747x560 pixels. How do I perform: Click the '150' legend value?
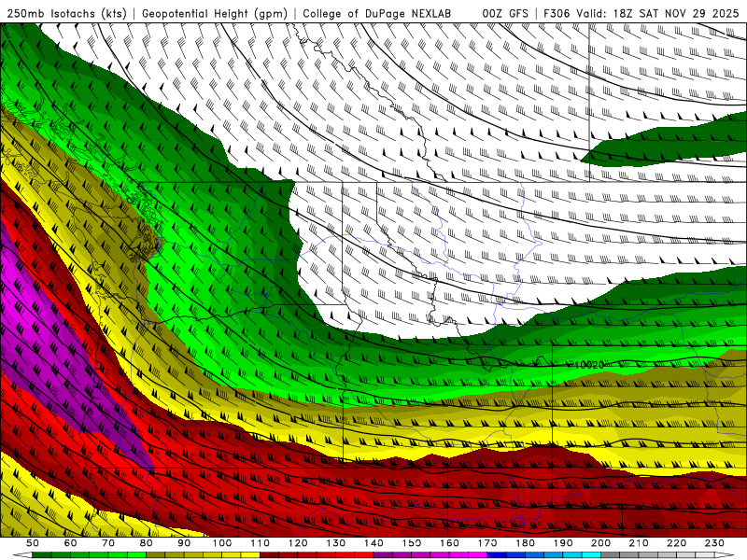(x=412, y=543)
